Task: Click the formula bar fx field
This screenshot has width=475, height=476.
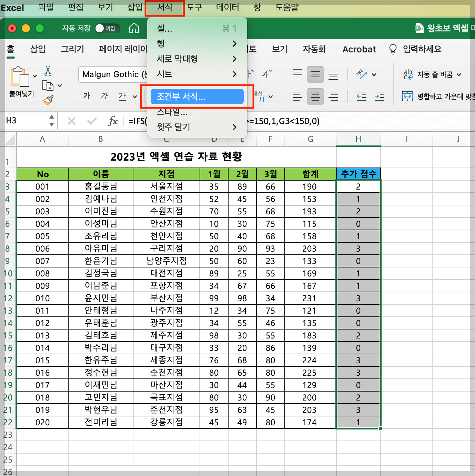Action: [113, 121]
